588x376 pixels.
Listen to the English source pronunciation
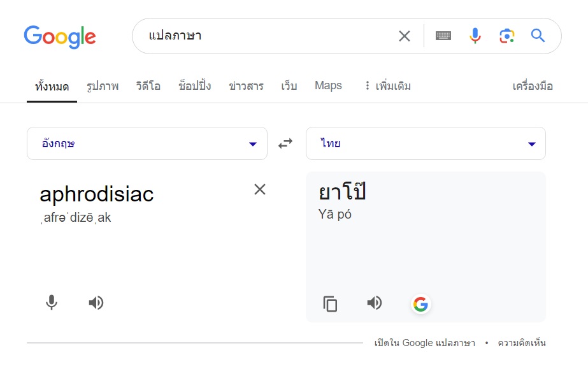pyautogui.click(x=96, y=303)
